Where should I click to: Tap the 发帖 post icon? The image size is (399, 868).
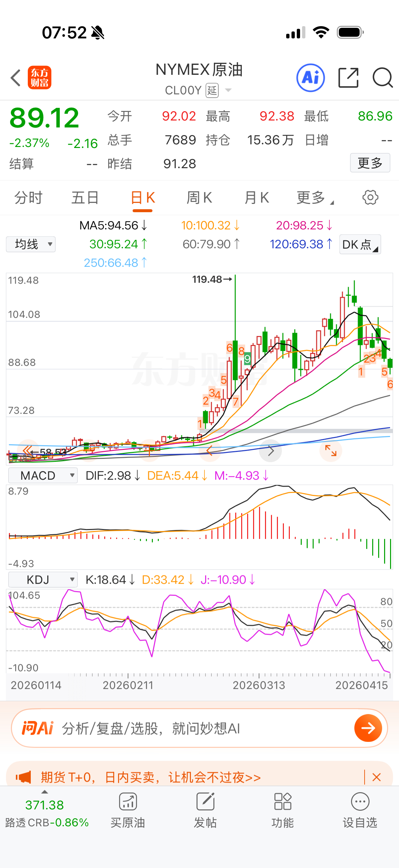tap(205, 801)
